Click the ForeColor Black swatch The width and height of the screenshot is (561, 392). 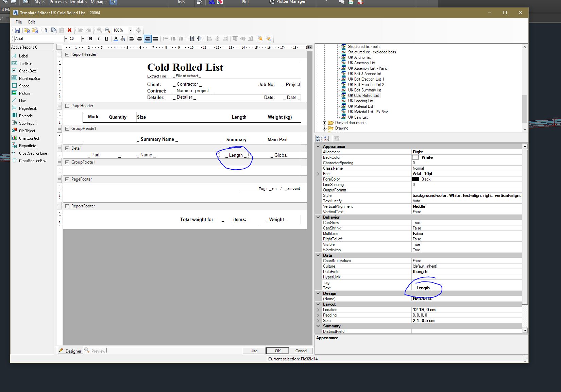click(415, 179)
